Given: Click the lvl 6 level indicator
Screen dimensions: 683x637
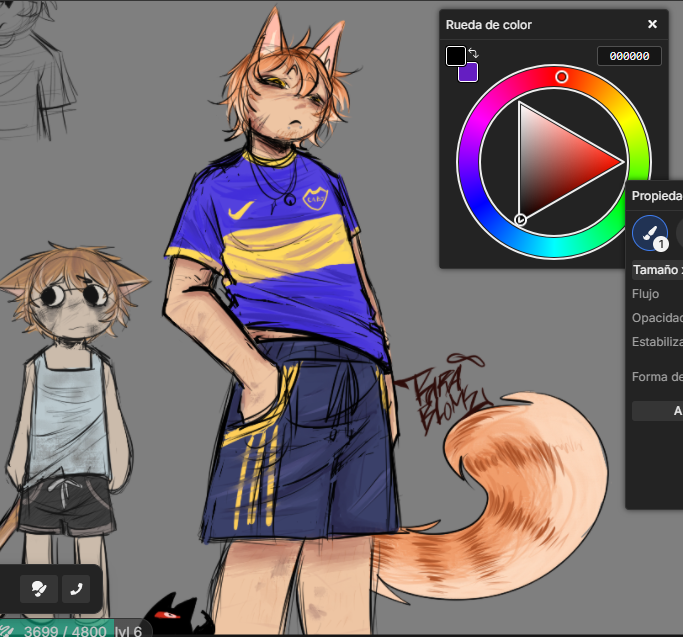Looking at the screenshot, I should coord(128,631).
